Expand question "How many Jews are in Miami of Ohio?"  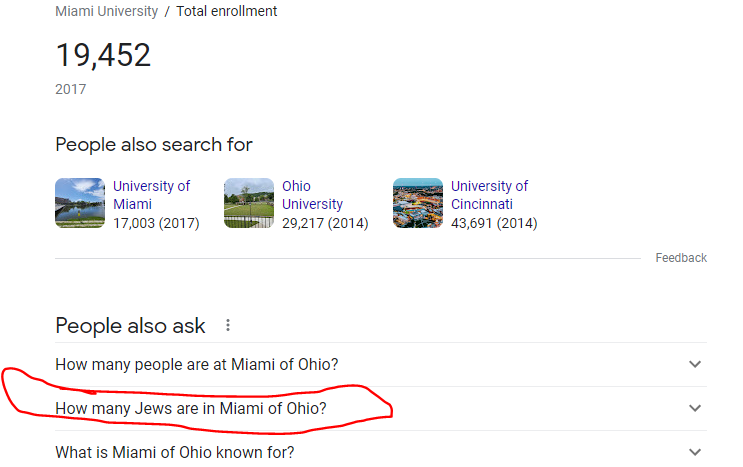tap(191, 409)
